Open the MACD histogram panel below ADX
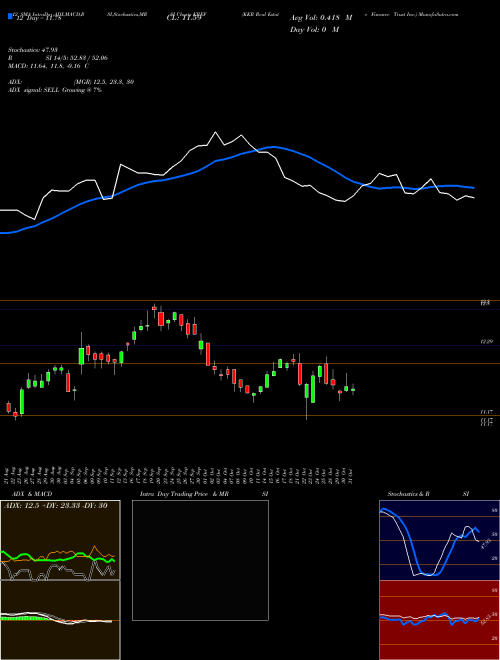This screenshot has height=660, width=500. (60, 620)
